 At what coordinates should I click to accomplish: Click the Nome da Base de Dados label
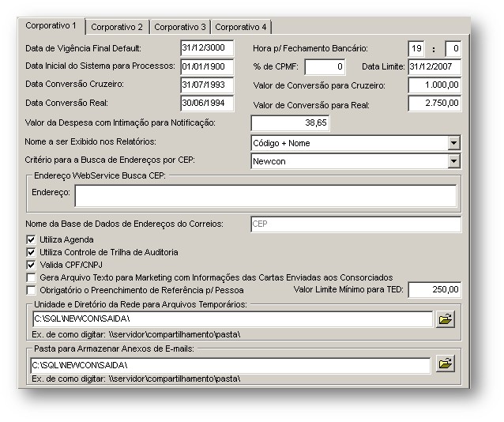pos(124,224)
